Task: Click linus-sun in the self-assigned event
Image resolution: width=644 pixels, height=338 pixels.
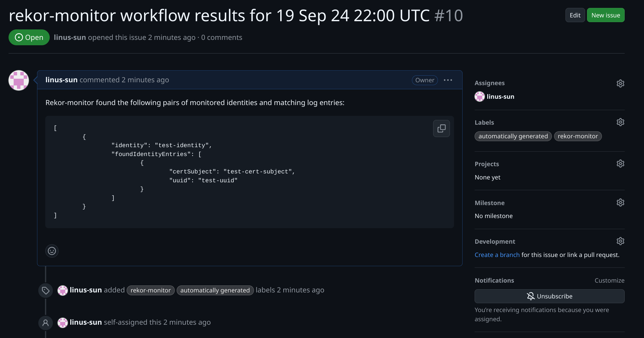Action: [x=85, y=322]
